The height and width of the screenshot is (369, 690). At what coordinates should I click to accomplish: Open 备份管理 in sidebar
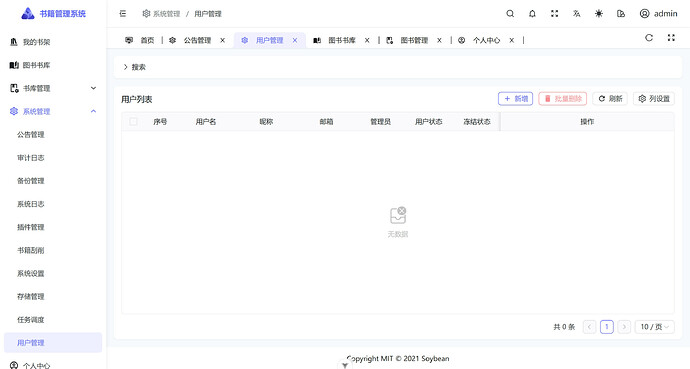pos(53,181)
